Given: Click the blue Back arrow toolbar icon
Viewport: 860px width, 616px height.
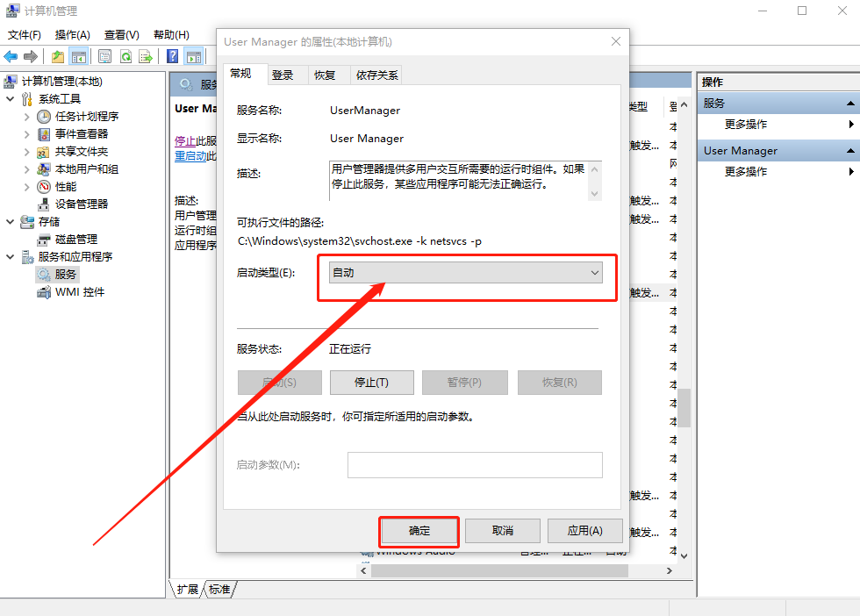Looking at the screenshot, I should (x=11, y=56).
